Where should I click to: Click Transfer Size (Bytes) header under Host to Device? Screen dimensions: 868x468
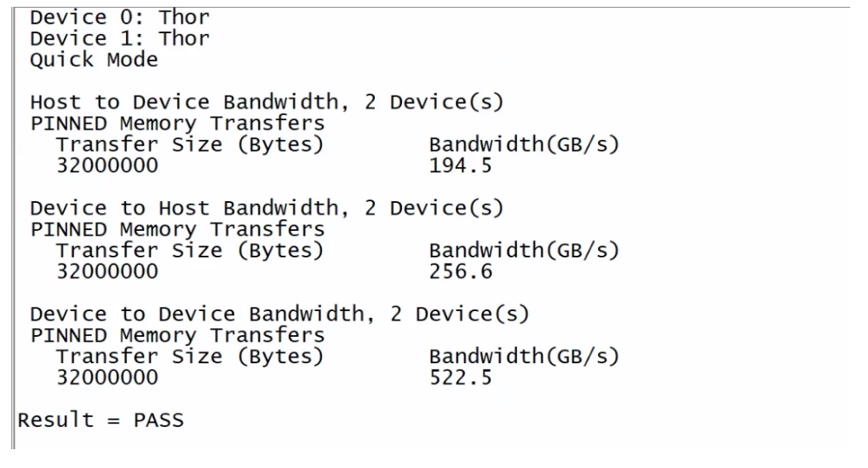click(190, 145)
